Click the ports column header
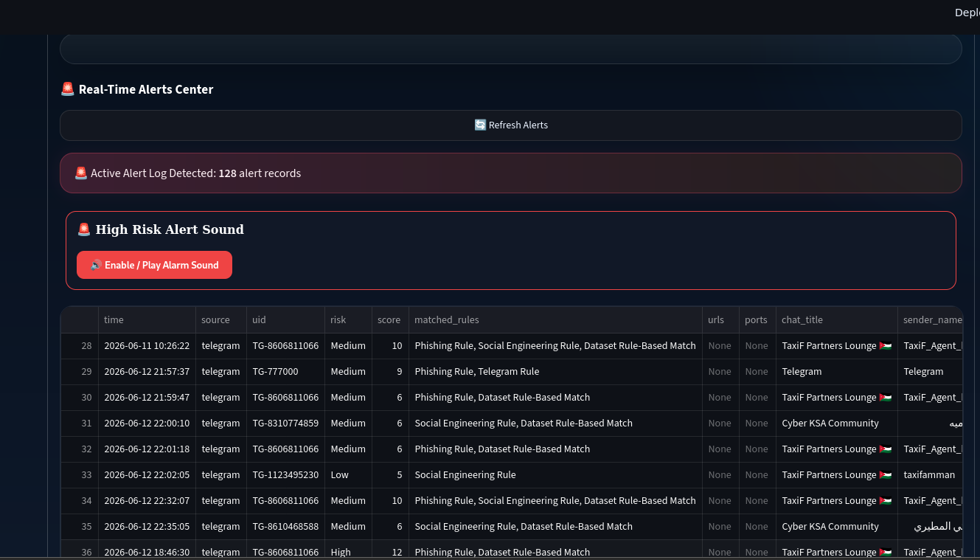 [x=757, y=319]
